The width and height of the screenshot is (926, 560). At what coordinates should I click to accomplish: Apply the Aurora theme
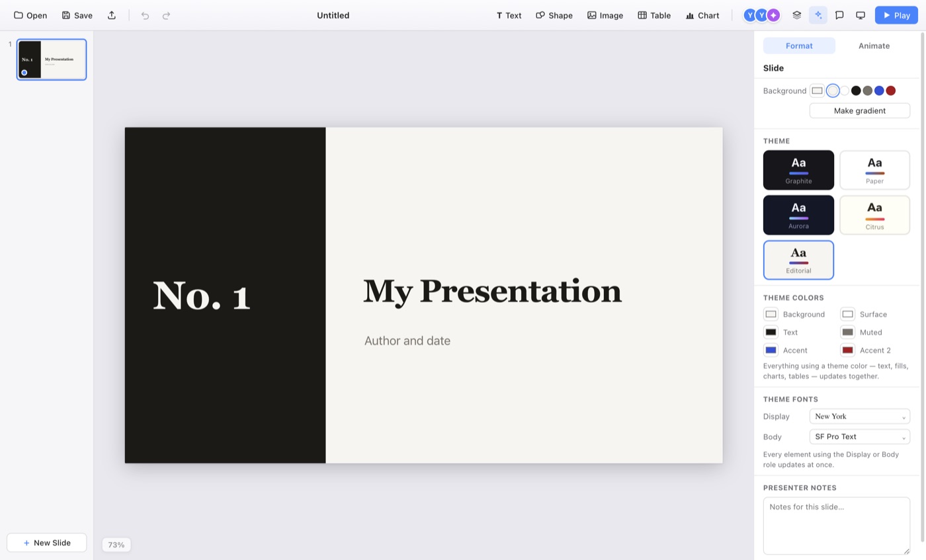tap(798, 215)
